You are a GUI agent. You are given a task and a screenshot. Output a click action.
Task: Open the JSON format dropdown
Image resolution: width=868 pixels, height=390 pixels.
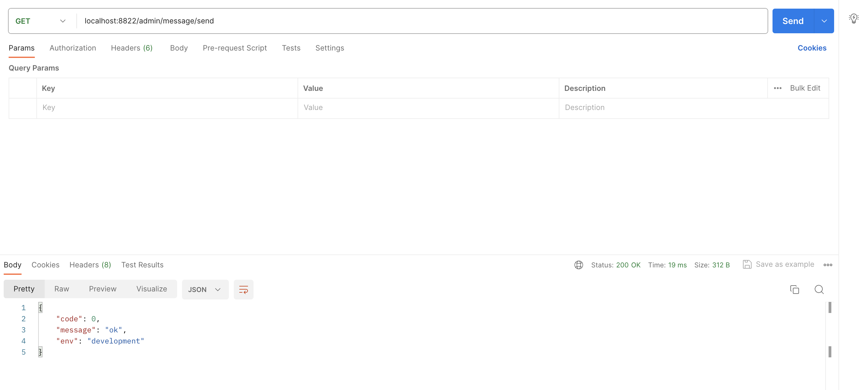click(205, 290)
